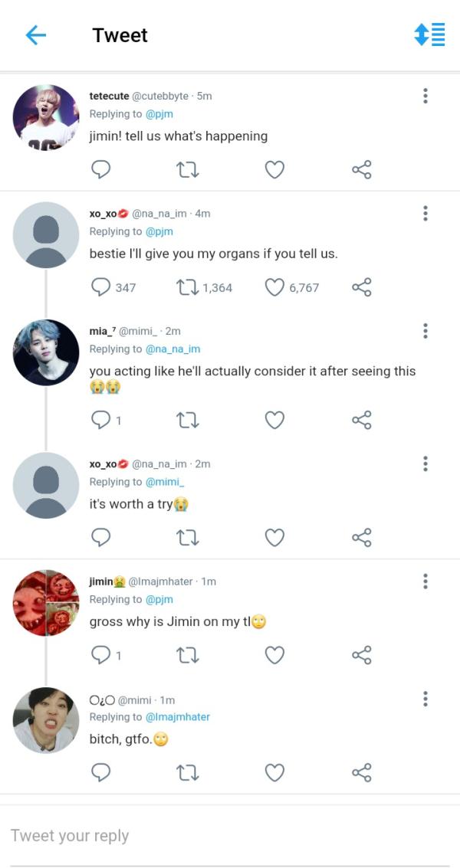Open the @na_na_im mention in mia_'s reply
Screen dimensions: 460x868
point(172,349)
